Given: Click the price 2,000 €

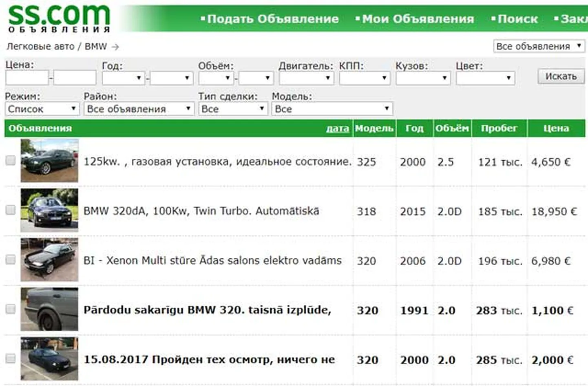Looking at the screenshot, I should (553, 360).
